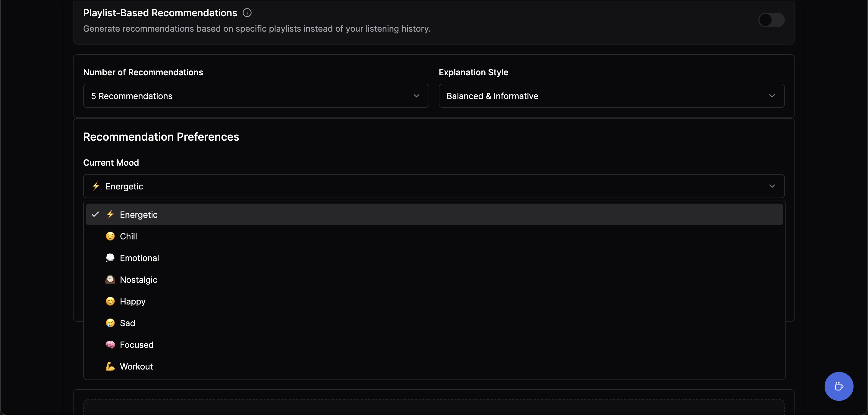Collapse the Current Mood dropdown chevron
This screenshot has height=415, width=868.
point(772,186)
